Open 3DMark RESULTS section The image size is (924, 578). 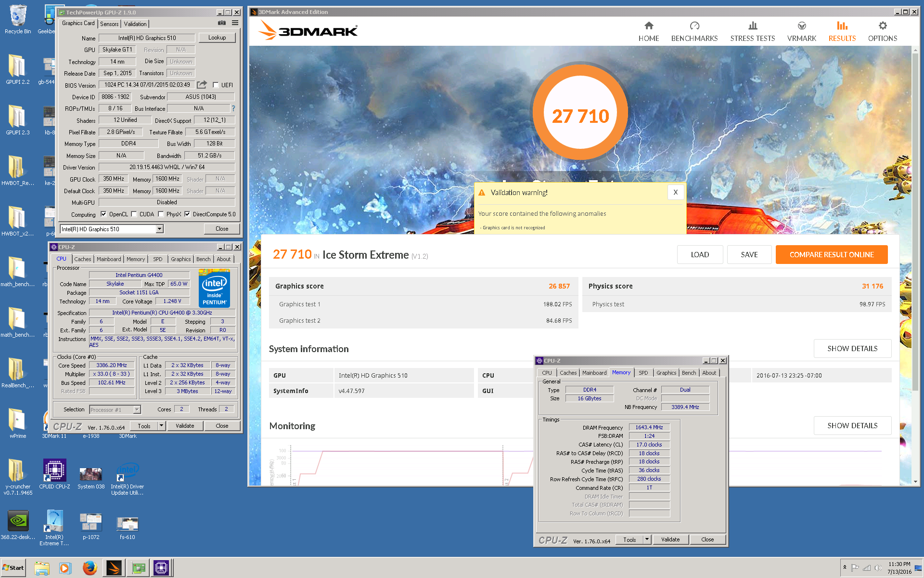click(842, 32)
